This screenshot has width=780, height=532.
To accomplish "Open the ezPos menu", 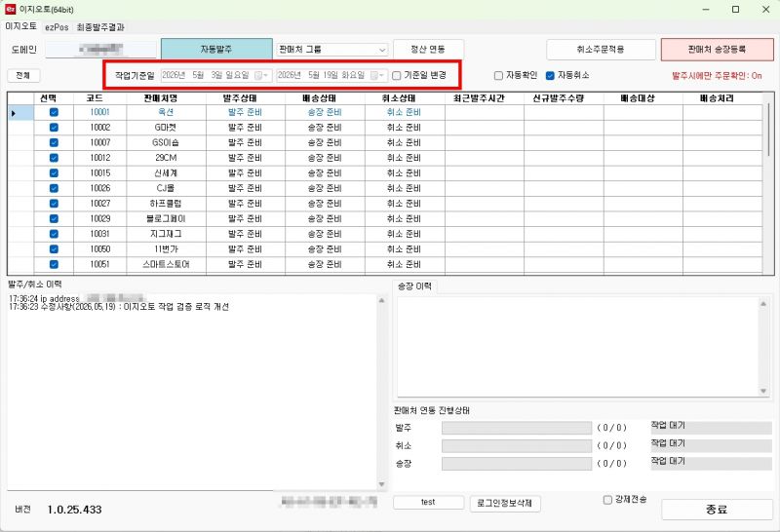I will [x=57, y=27].
